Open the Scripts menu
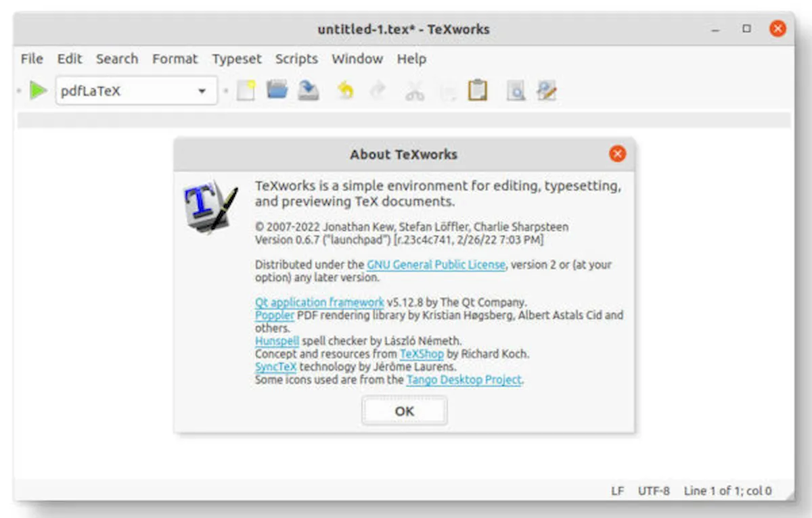The width and height of the screenshot is (812, 518). (296, 59)
